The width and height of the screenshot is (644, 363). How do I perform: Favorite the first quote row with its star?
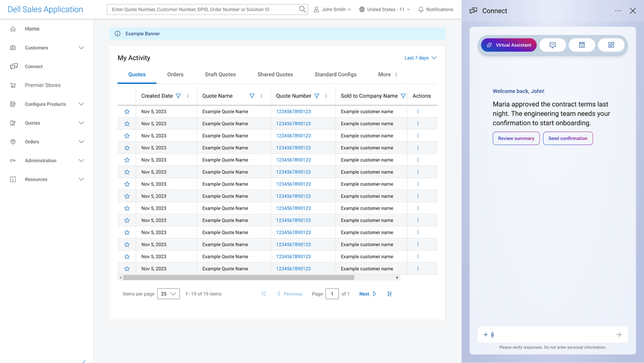pos(127,111)
